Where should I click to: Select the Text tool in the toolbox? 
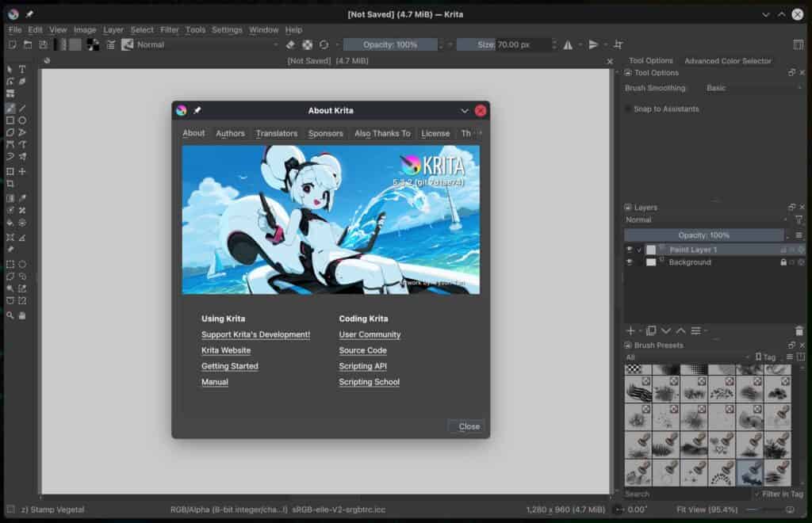[22, 69]
